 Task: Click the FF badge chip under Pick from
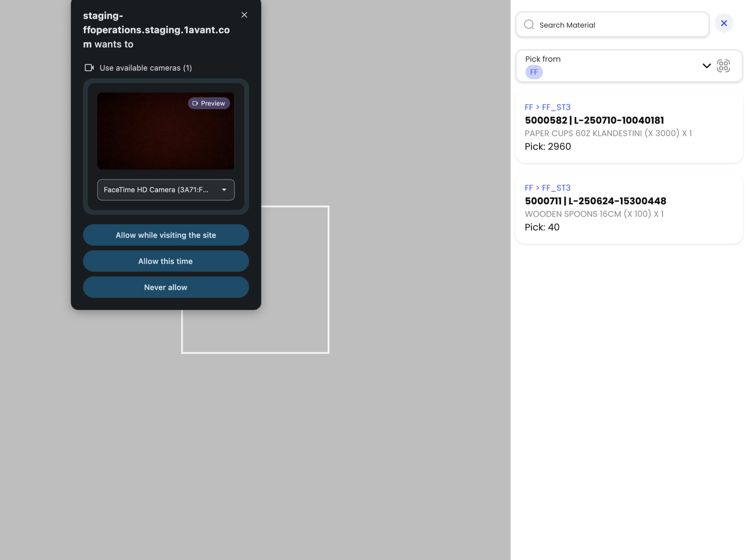coord(534,72)
